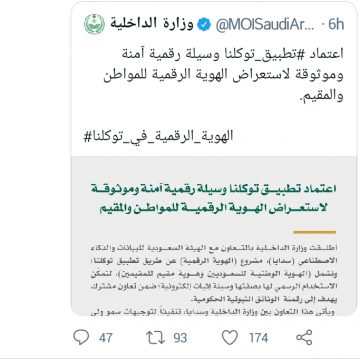Viewport: 360px width, 360px height.
Task: Click the green headline in the image
Action: tap(214, 199)
